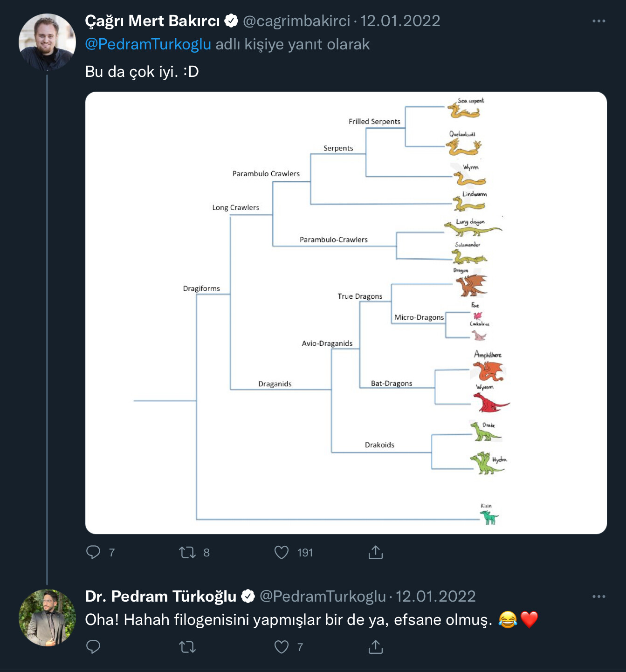Screen dimensions: 626x672
Task: Open Çağrı Mert Bakırcı display name link
Action: coord(152,21)
